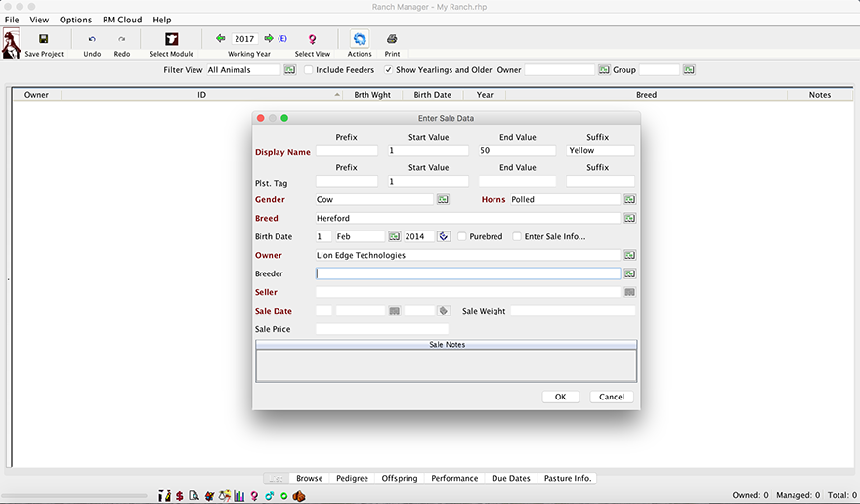Click the Undo arrow icon
Viewport: 860px width, 504px height.
coord(92,39)
